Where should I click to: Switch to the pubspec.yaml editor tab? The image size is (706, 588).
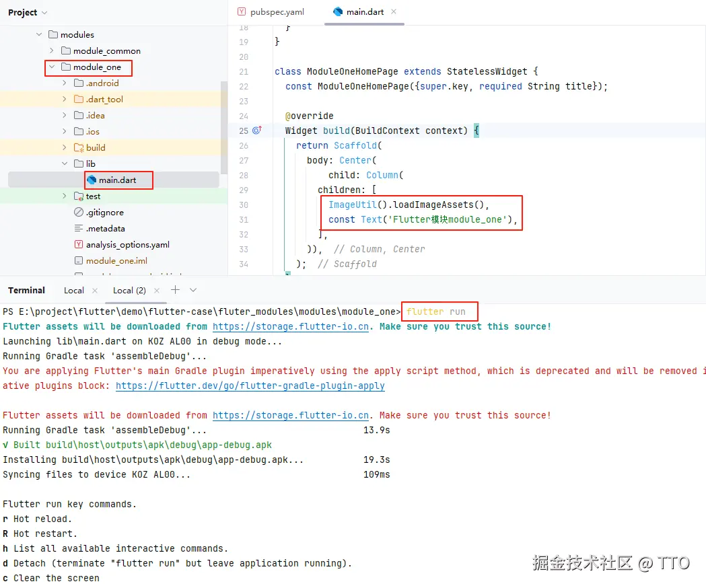coord(271,12)
